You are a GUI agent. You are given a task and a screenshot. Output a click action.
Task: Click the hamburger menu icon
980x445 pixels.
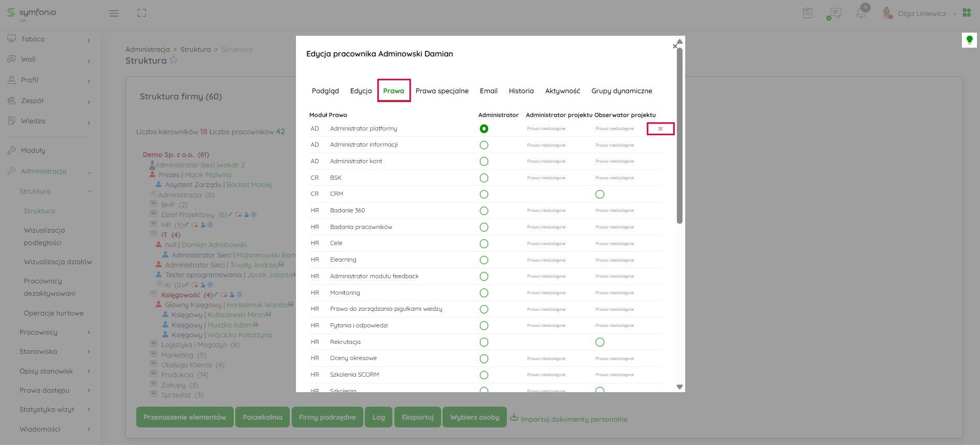pyautogui.click(x=114, y=13)
